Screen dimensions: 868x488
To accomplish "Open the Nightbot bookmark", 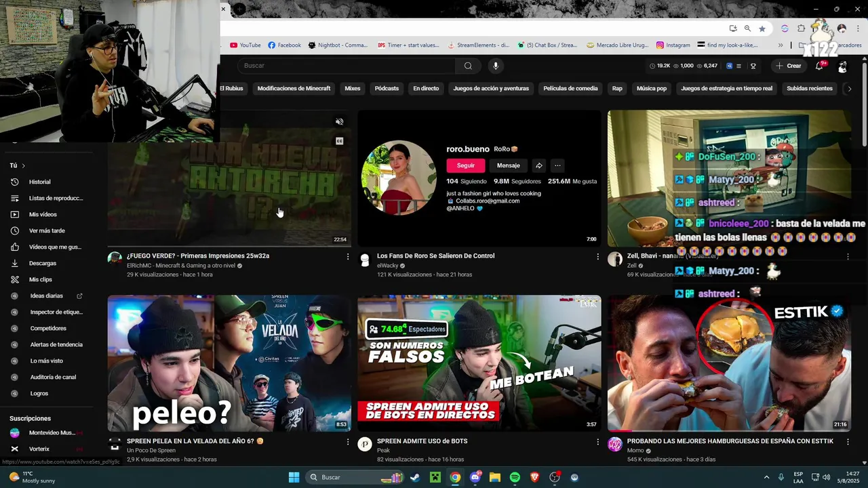I will pos(338,45).
